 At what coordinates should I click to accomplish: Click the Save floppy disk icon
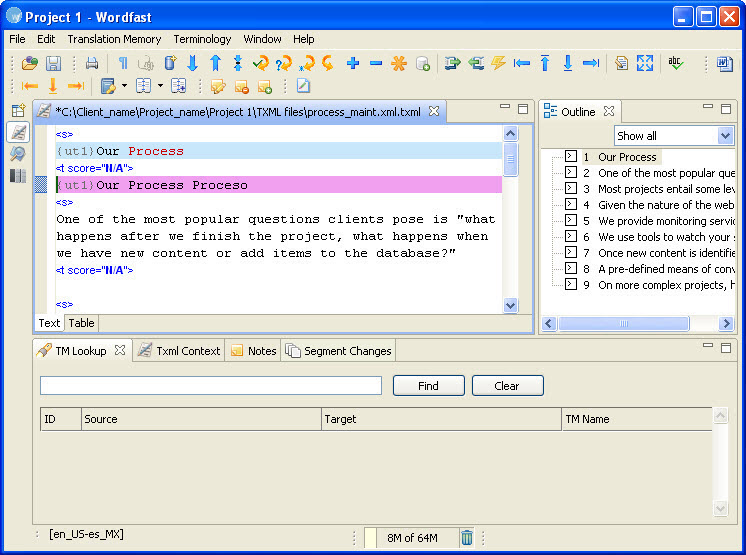(x=53, y=63)
